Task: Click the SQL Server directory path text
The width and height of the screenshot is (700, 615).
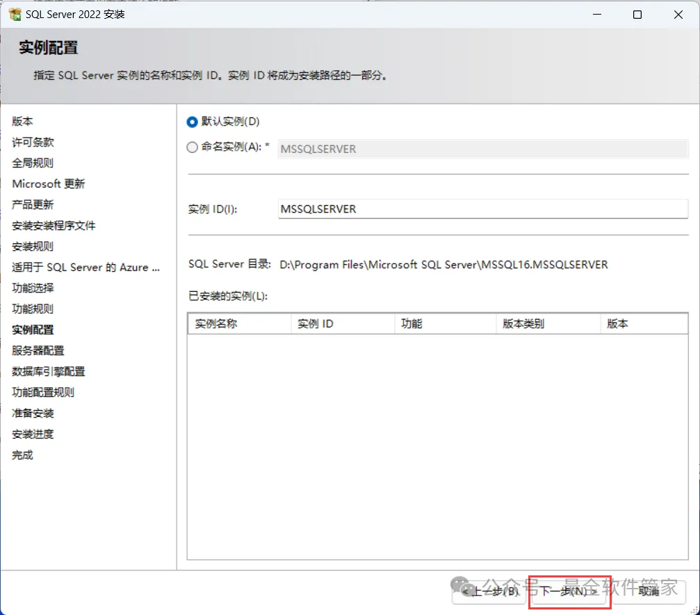Action: point(443,265)
